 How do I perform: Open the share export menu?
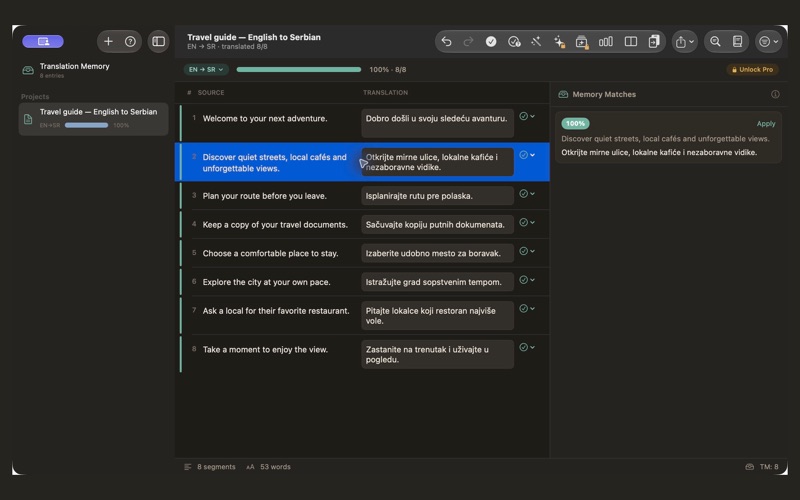[x=684, y=41]
